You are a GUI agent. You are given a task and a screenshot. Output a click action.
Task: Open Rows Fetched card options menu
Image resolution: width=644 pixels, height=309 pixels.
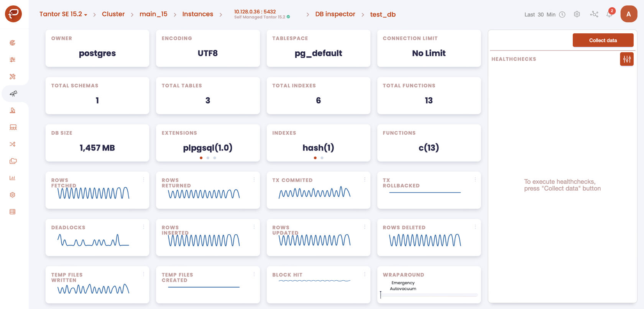click(144, 179)
